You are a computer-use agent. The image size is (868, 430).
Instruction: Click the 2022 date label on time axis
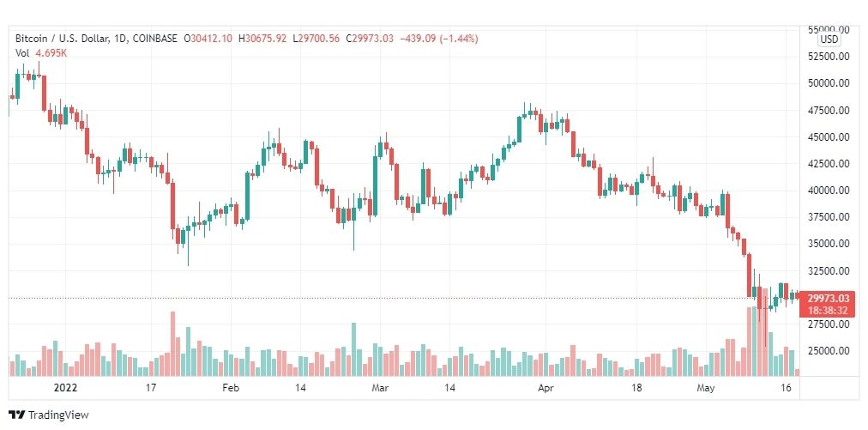tap(65, 388)
